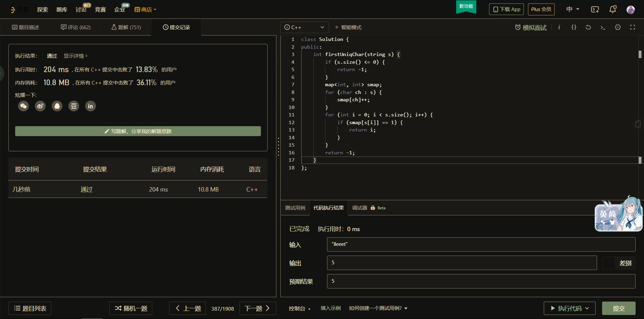Open Plus membership button

(x=541, y=9)
